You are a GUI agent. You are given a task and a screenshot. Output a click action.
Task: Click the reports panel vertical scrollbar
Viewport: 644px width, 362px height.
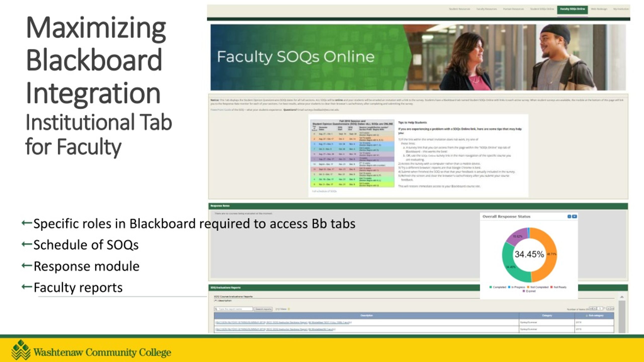click(x=622, y=316)
